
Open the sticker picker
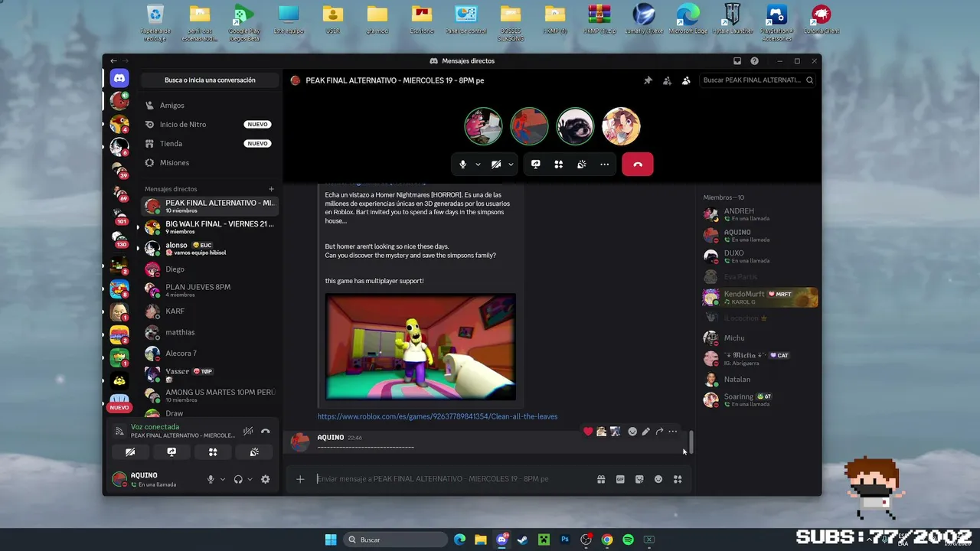coord(639,479)
